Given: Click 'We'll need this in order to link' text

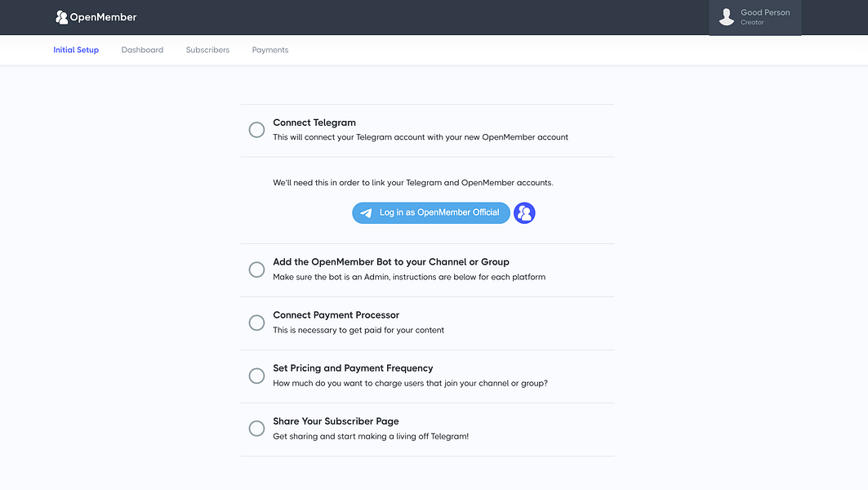Looking at the screenshot, I should click(413, 183).
